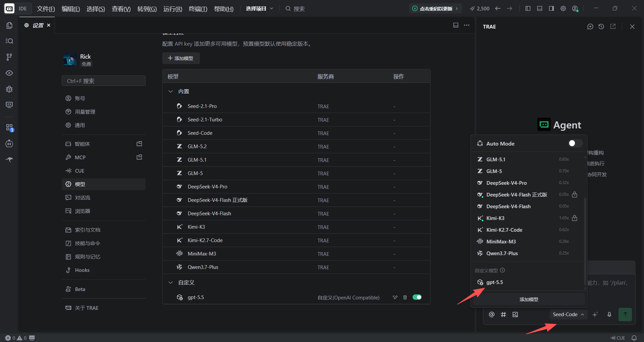This screenshot has width=644, height=342.
Task: Start a new chat in TRAE panel
Action: pyautogui.click(x=590, y=26)
